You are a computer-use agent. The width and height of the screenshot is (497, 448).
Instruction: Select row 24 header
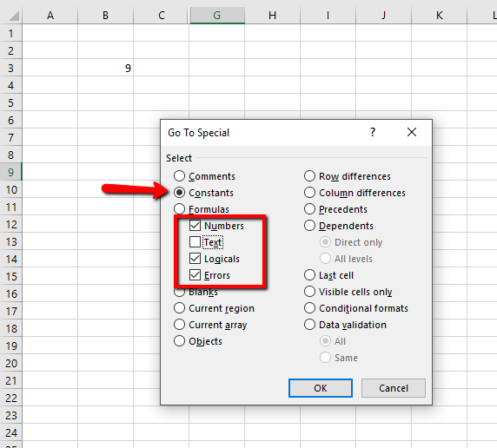(11, 432)
